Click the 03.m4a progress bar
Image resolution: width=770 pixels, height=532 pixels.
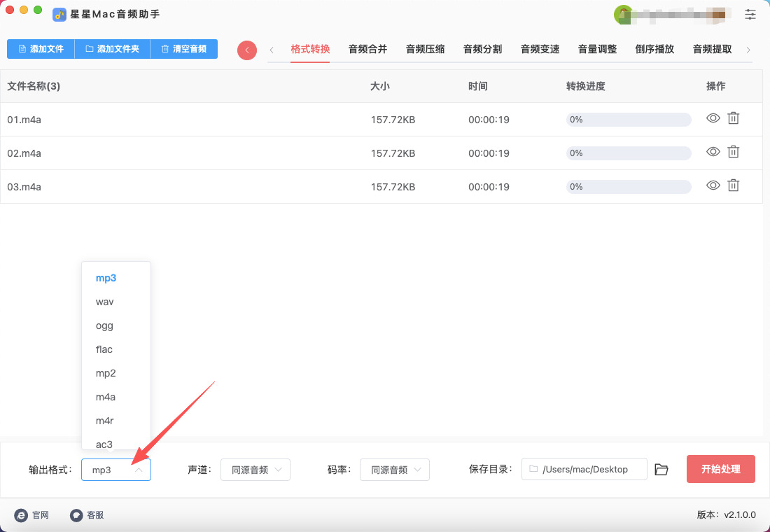(x=629, y=187)
